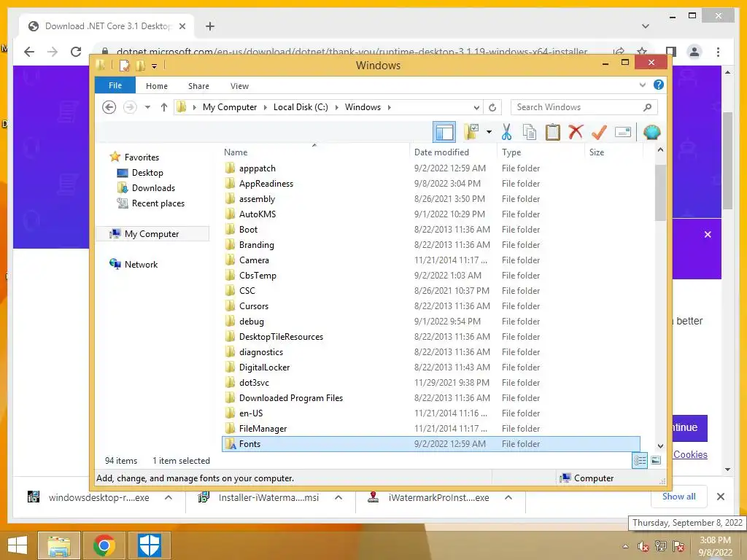Open the Cookies link on the webpage
This screenshot has height=560, width=747.
pyautogui.click(x=690, y=454)
